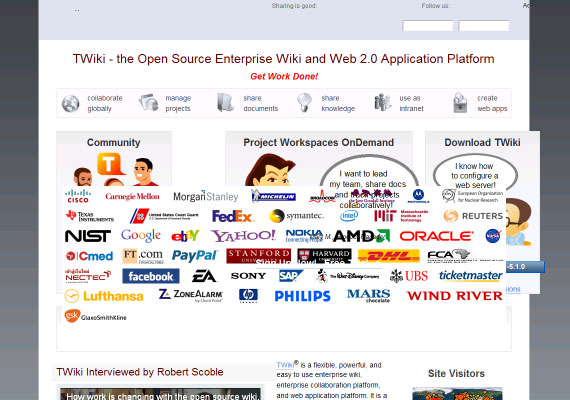Click the Site Visitors map thumbnail

click(457, 394)
